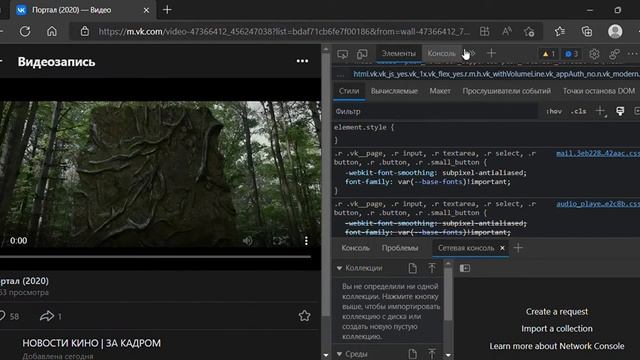Go to the browser home page
640x360 pixels.
coord(52,31)
